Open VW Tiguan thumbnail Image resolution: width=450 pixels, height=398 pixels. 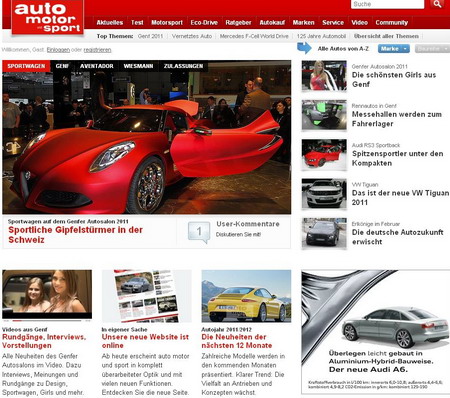point(324,194)
